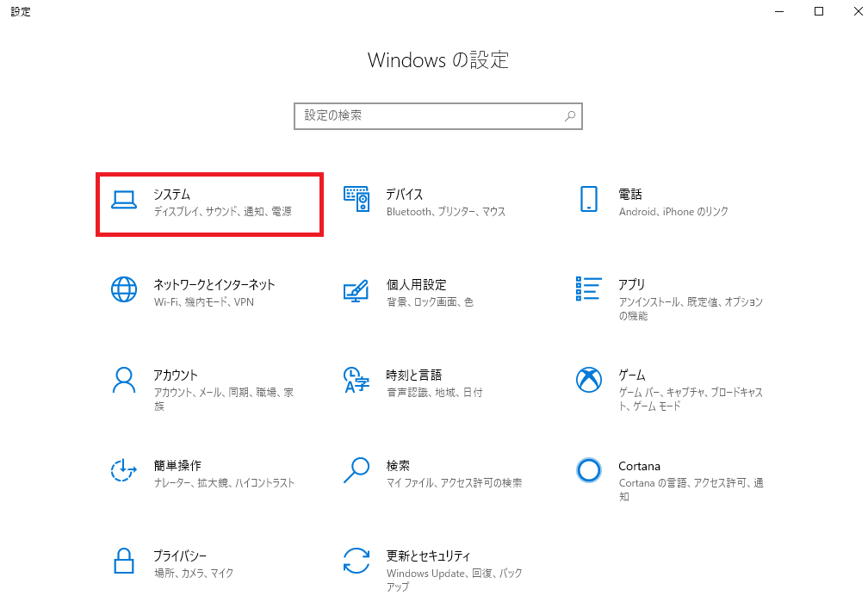This screenshot has height=602, width=868.
Task: Open the システム title link
Action: point(172,195)
